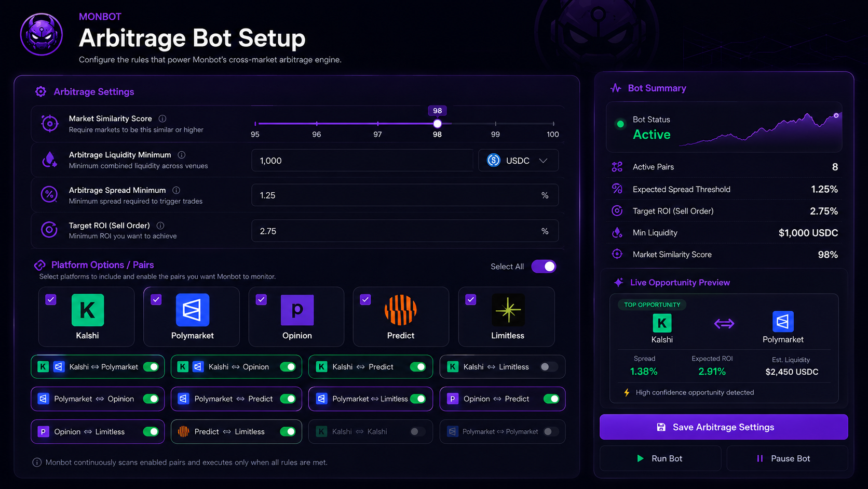Click the Platform Options link icon

(40, 265)
